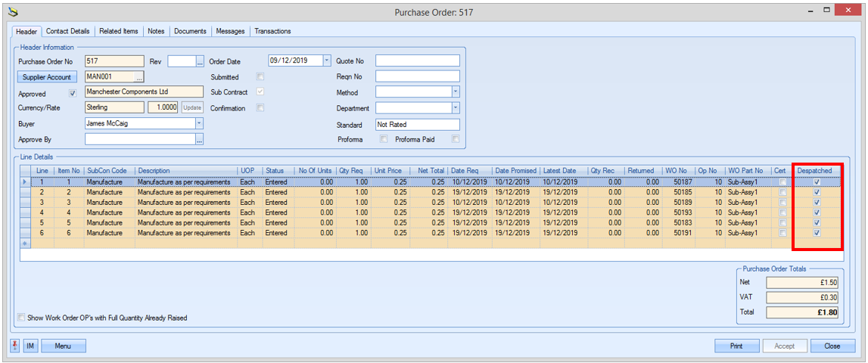868x363 pixels.
Task: Expand the Buyer dropdown list
Action: tap(199, 123)
